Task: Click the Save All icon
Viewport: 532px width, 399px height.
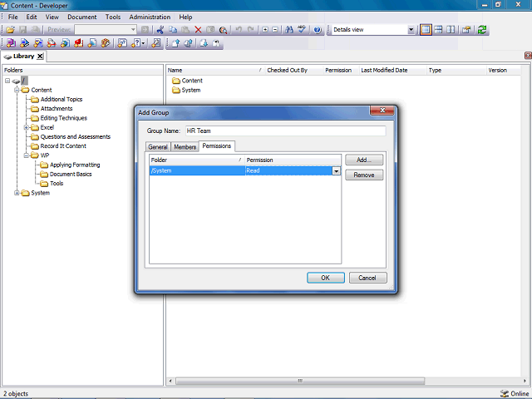Action: (x=35, y=30)
